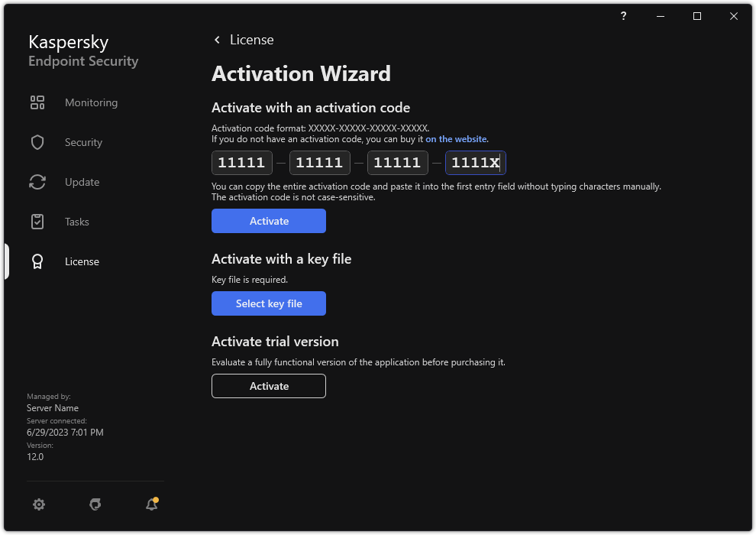The width and height of the screenshot is (756, 535).
Task: Click the first activation code segment
Action: (241, 162)
